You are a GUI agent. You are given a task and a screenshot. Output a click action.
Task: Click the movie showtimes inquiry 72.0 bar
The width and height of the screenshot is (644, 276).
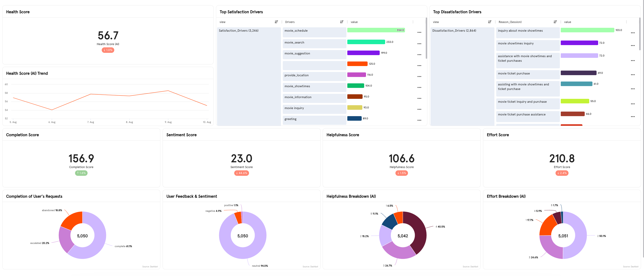579,43
